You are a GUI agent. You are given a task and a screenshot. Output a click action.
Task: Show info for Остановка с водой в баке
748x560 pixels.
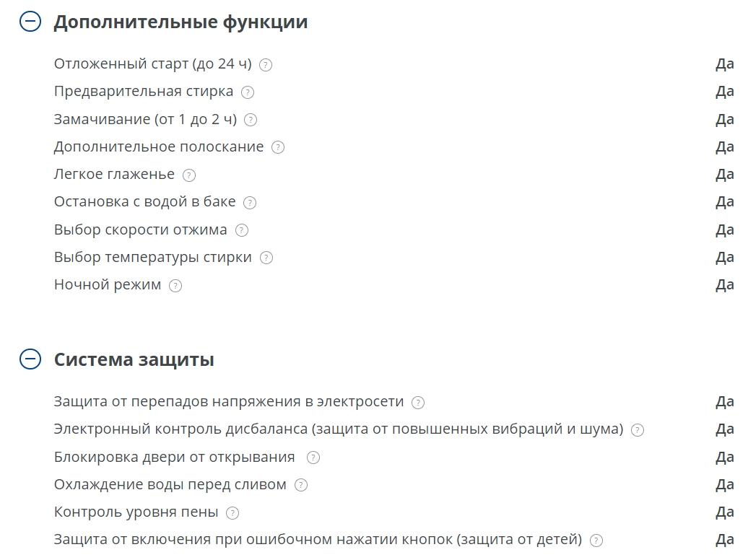250,203
